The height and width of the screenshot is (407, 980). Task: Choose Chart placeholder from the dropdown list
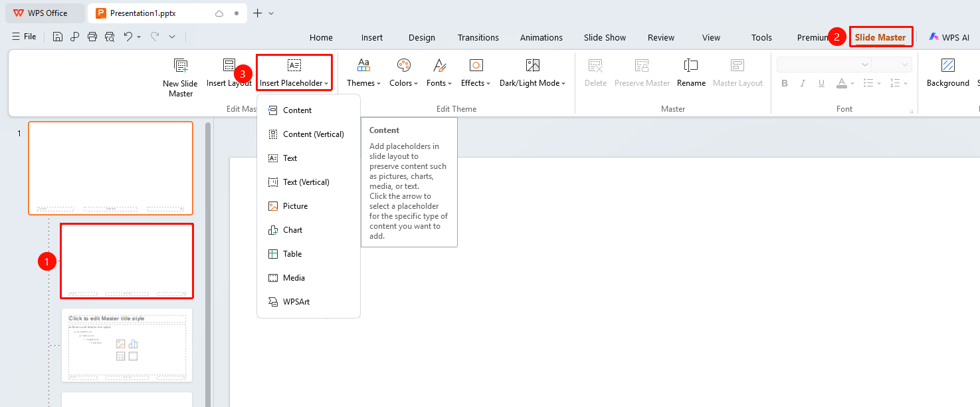point(308,230)
